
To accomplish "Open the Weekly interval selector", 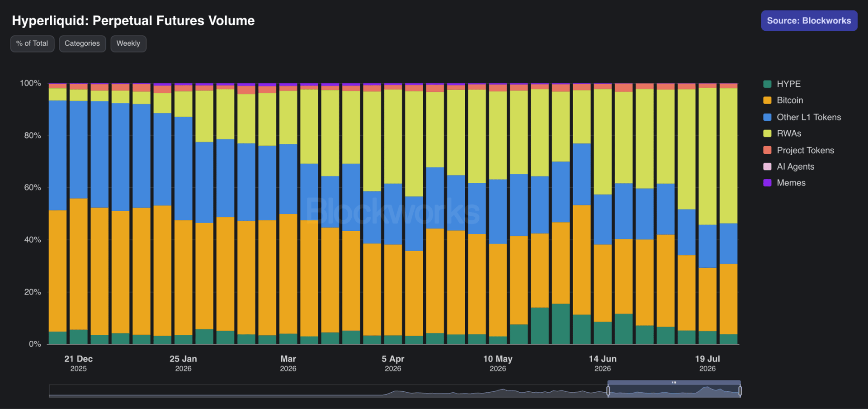I will click(128, 43).
